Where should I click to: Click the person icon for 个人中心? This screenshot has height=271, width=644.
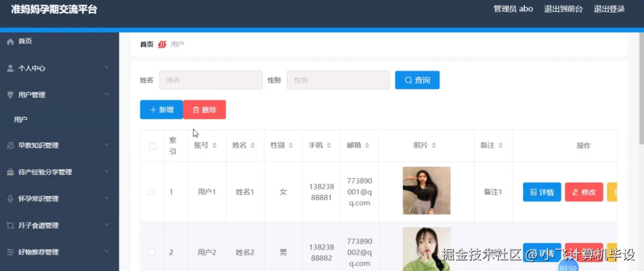(10, 68)
